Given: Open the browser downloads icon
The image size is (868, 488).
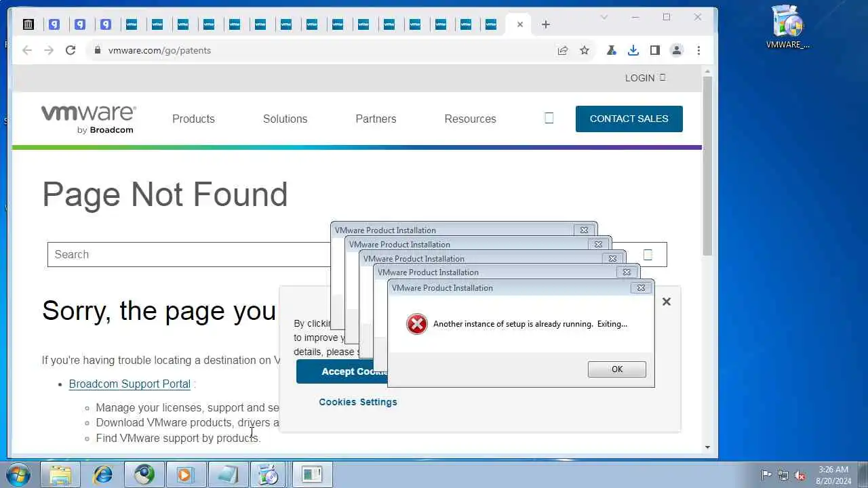Looking at the screenshot, I should pyautogui.click(x=633, y=50).
